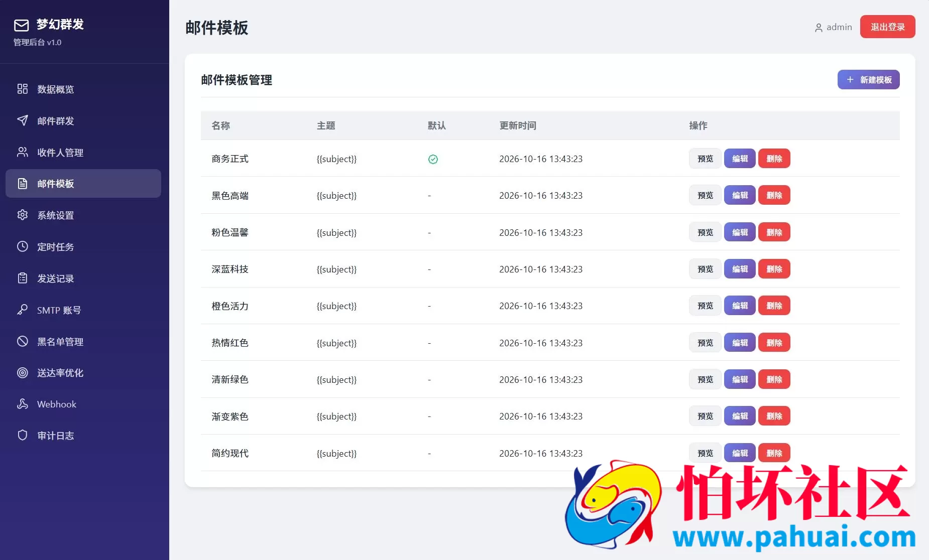The height and width of the screenshot is (560, 929).
Task: Delete the 热情红色 template
Action: coord(774,343)
